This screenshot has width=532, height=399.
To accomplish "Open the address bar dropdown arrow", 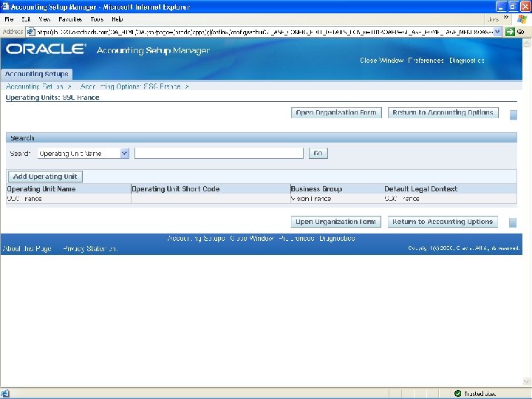I will (497, 32).
